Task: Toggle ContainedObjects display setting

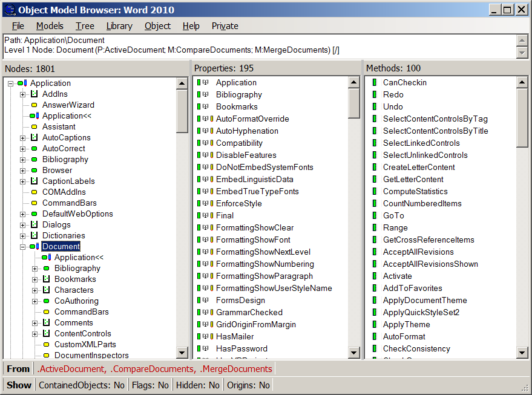Action: click(82, 385)
